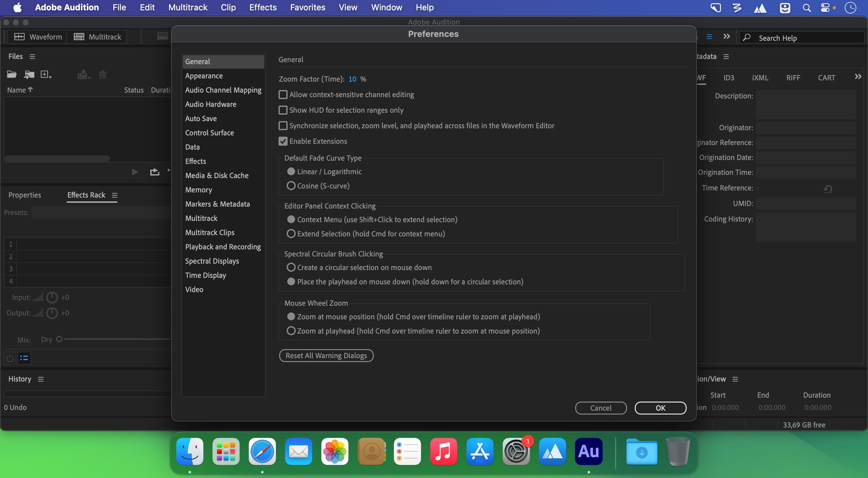This screenshot has width=868, height=478.
Task: Open the Files panel menu icon
Action: click(x=32, y=57)
